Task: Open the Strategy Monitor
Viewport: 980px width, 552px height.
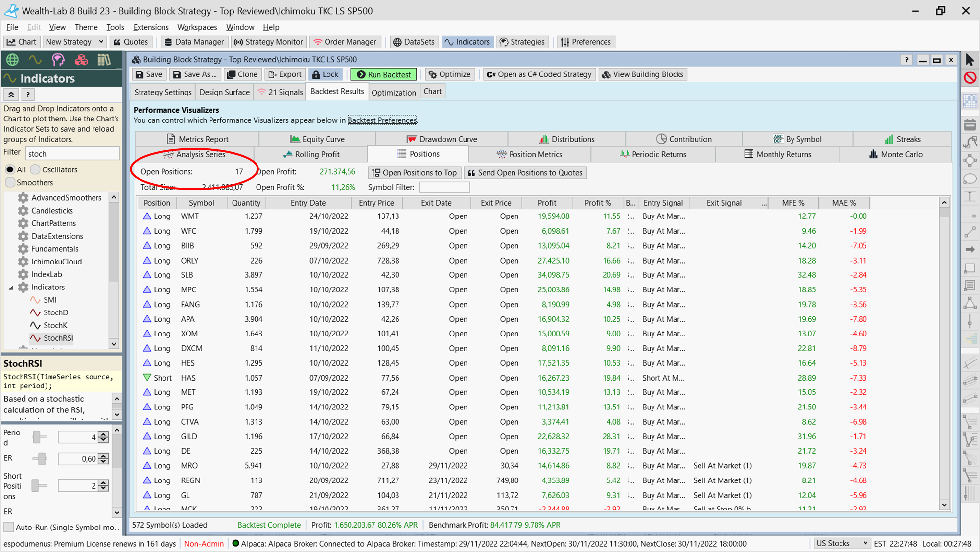Action: (268, 42)
